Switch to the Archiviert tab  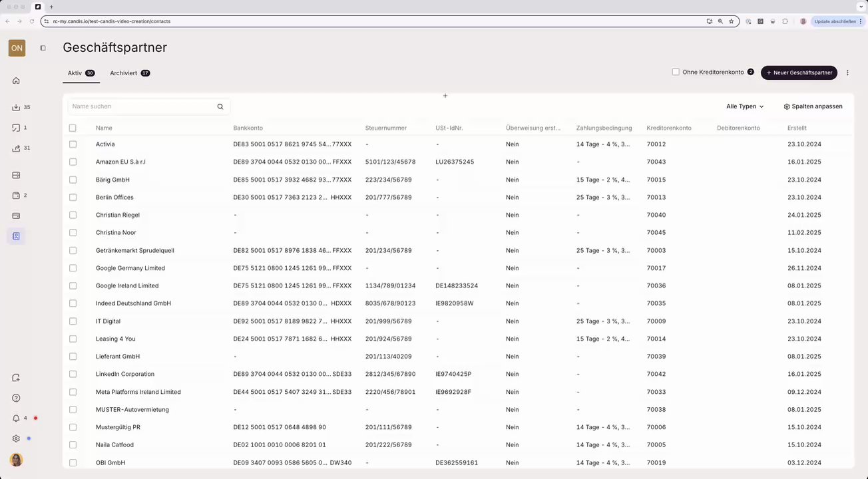coord(130,73)
